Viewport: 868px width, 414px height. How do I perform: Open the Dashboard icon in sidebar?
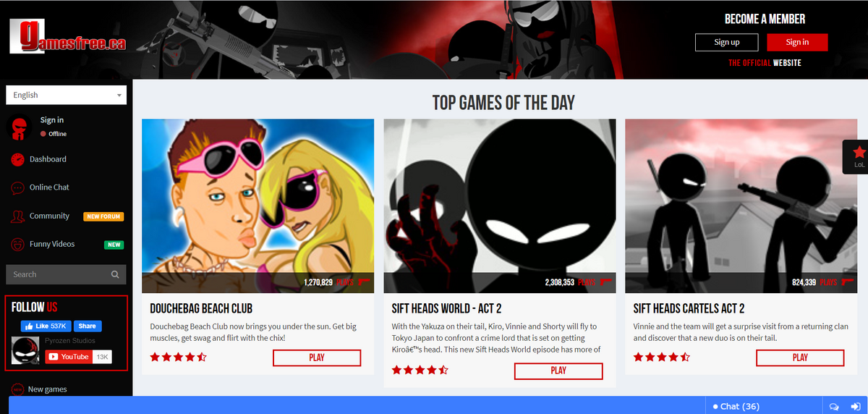18,159
